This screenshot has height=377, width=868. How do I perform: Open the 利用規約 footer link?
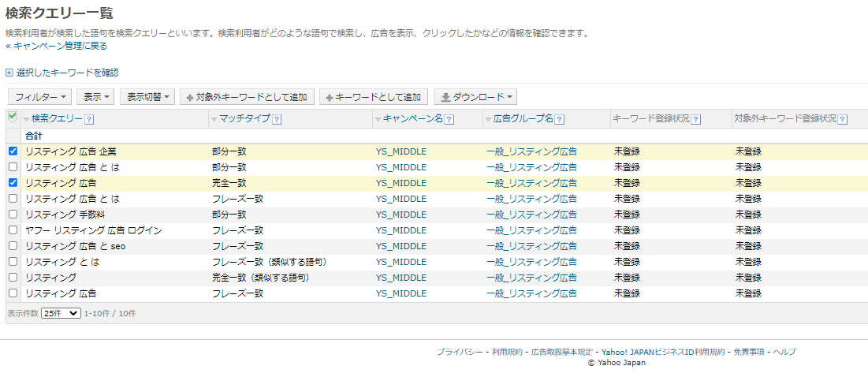(507, 352)
